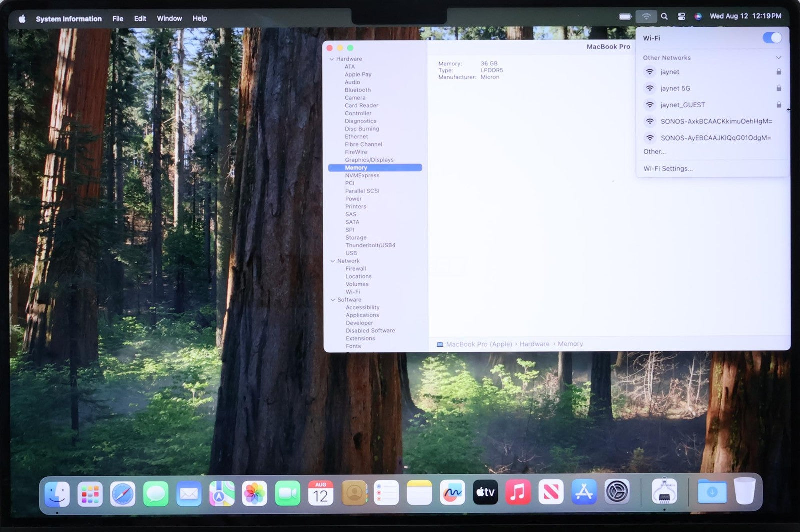Open the Trash in the Dock

click(745, 491)
